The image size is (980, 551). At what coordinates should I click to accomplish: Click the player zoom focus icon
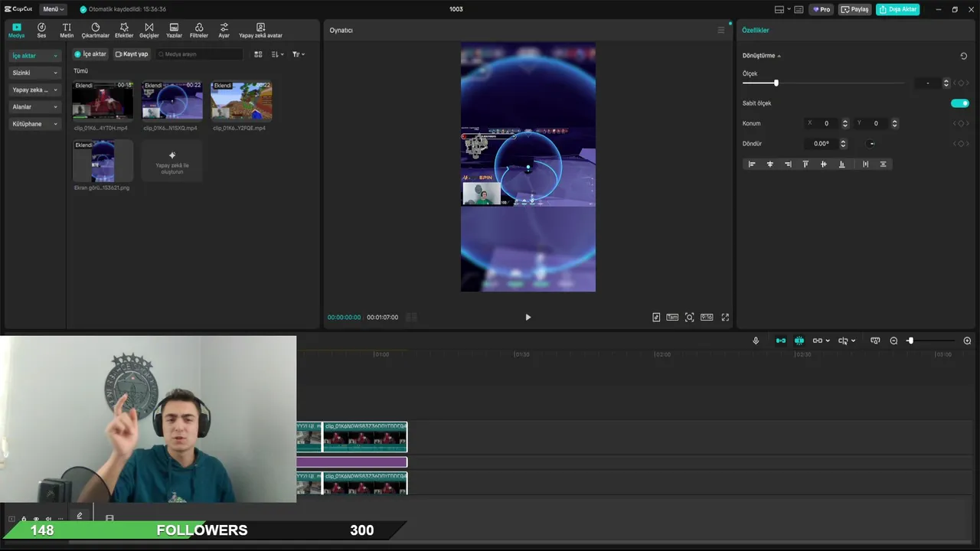[x=690, y=317]
